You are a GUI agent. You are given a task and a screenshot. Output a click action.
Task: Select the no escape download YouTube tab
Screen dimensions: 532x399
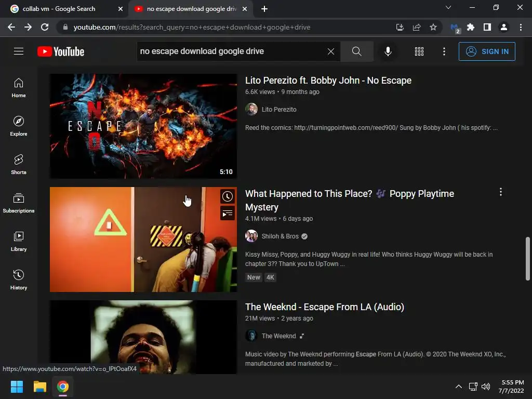point(190,9)
